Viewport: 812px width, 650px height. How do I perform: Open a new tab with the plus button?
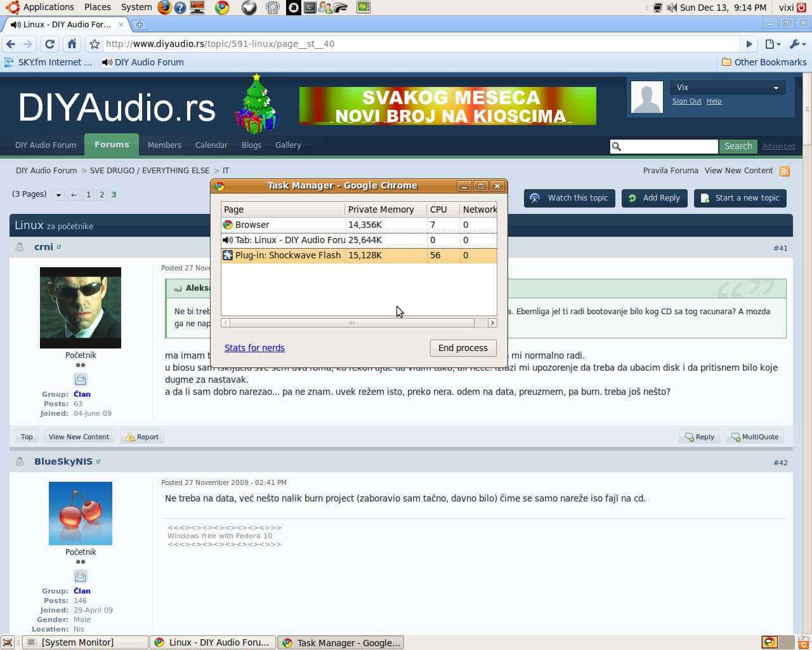click(x=140, y=25)
